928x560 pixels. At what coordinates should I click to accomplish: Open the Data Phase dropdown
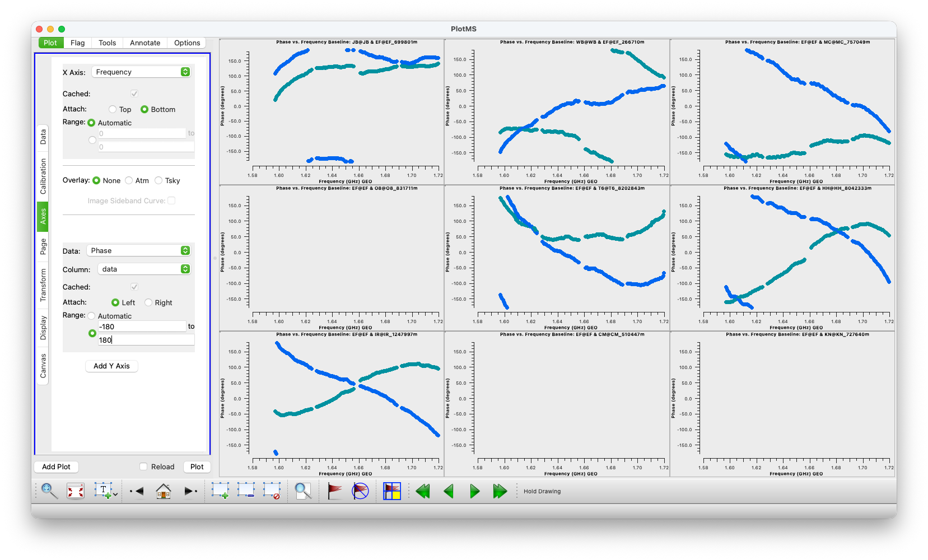point(139,250)
